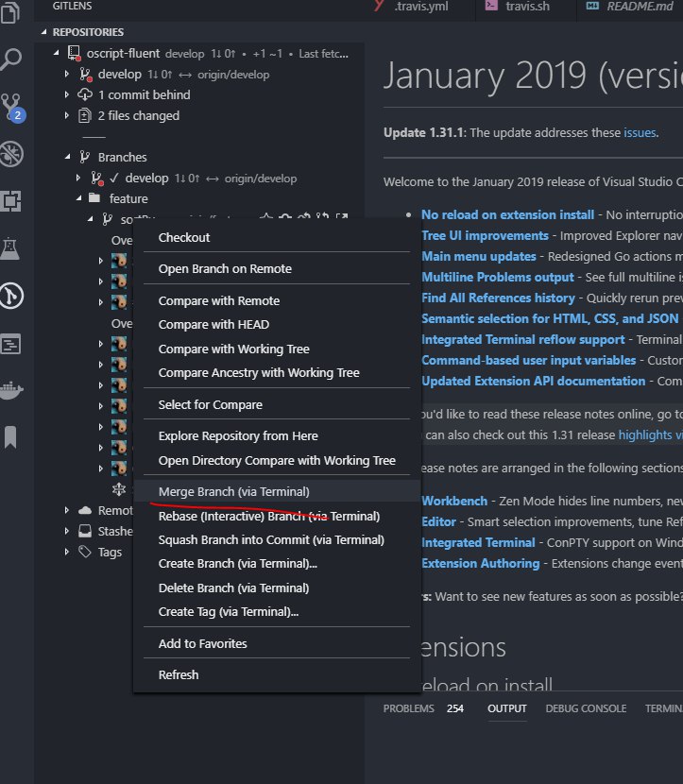683x784 pixels.
Task: Select Create Tag (via Terminal)...
Action: tap(277, 611)
